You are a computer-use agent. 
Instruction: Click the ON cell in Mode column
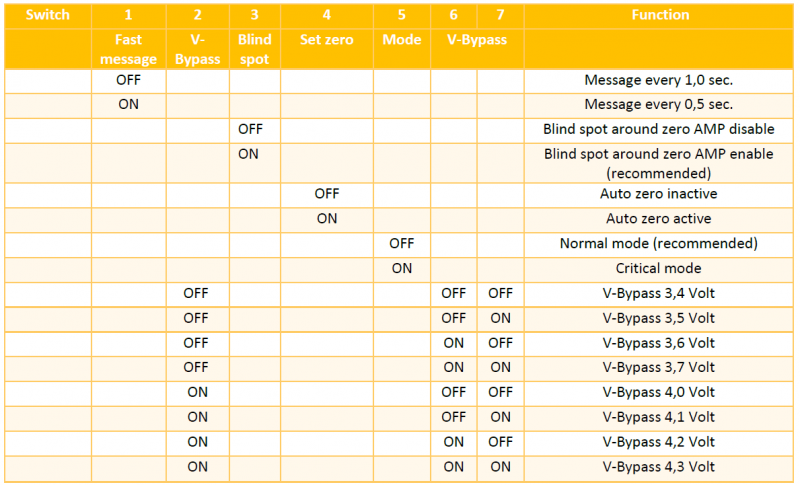click(x=402, y=268)
